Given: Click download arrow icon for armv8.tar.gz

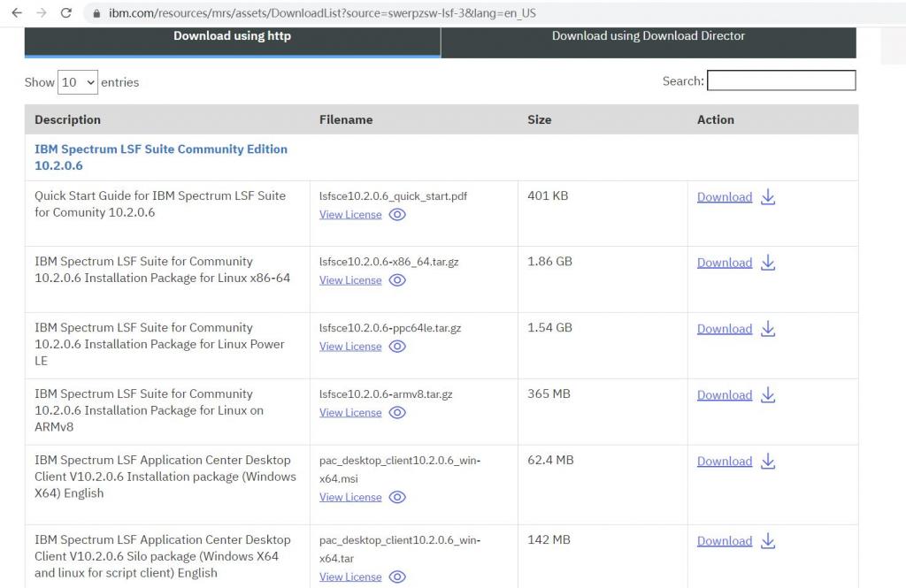Looking at the screenshot, I should [768, 395].
